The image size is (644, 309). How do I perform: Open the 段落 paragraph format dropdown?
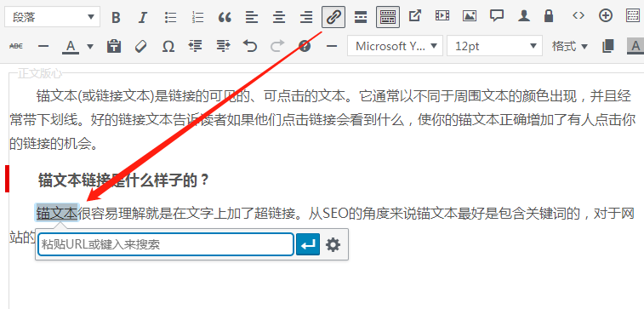pos(52,17)
